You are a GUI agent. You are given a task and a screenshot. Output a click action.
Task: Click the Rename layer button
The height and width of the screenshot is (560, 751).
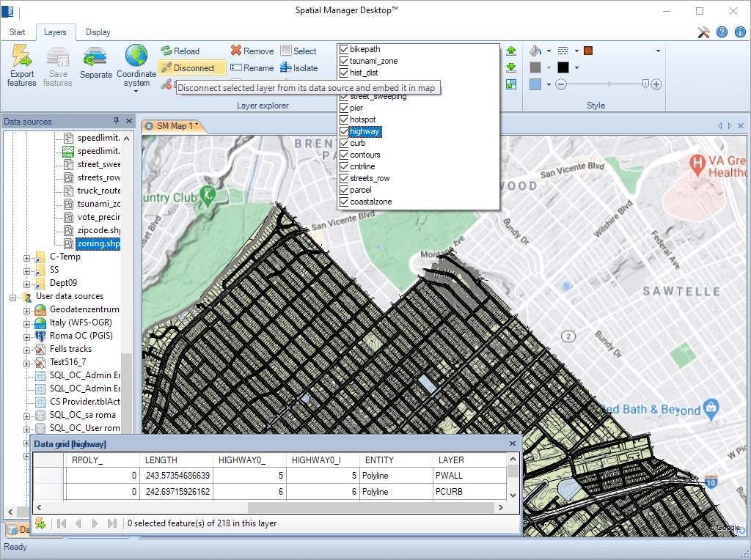click(252, 68)
